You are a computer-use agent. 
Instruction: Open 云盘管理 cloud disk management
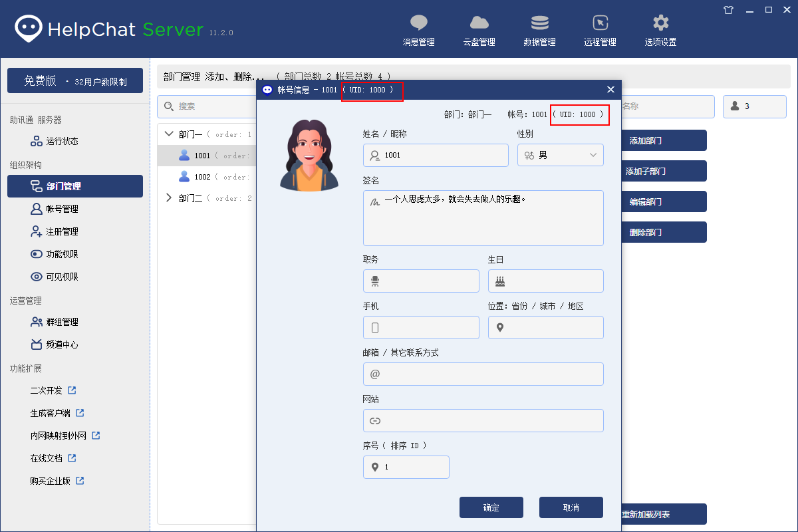479,31
